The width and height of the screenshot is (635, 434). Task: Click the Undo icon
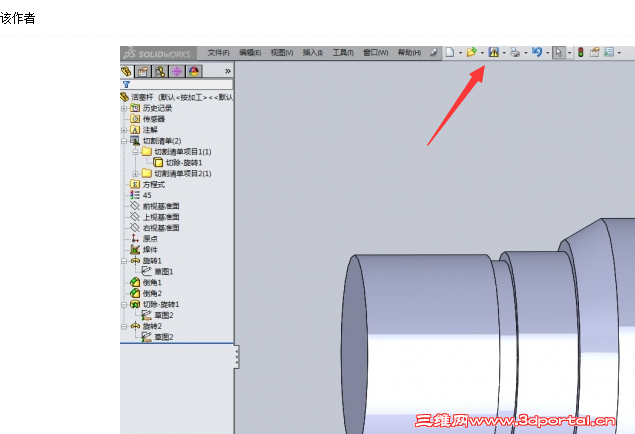click(537, 52)
